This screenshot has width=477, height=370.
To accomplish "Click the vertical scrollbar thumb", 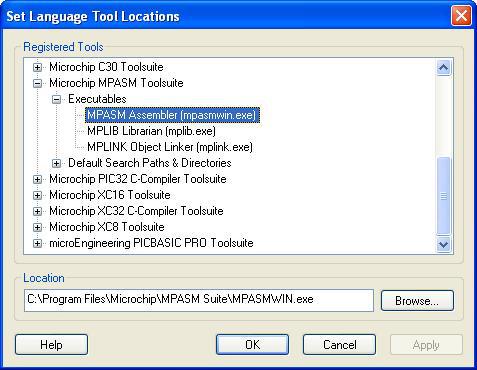I will [x=443, y=195].
